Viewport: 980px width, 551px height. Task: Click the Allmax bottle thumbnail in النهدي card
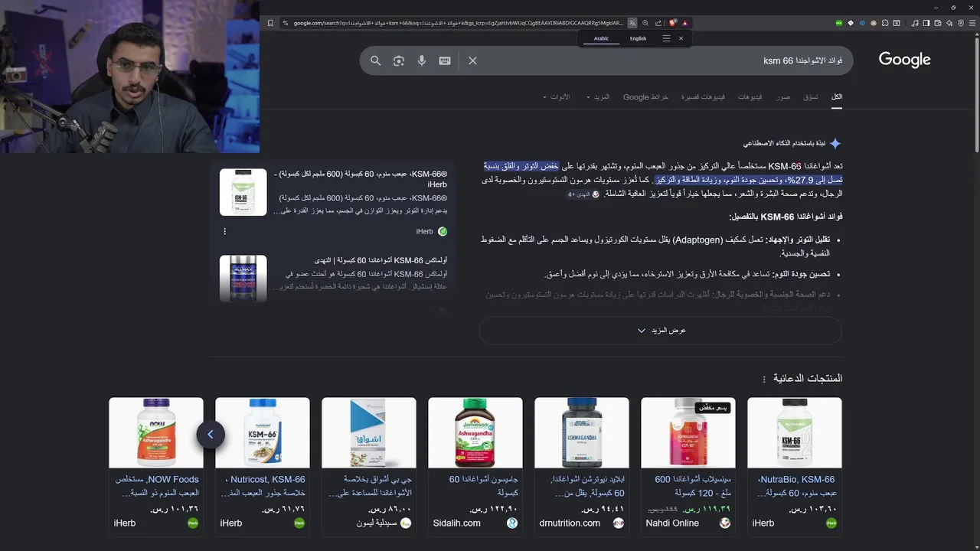click(243, 278)
